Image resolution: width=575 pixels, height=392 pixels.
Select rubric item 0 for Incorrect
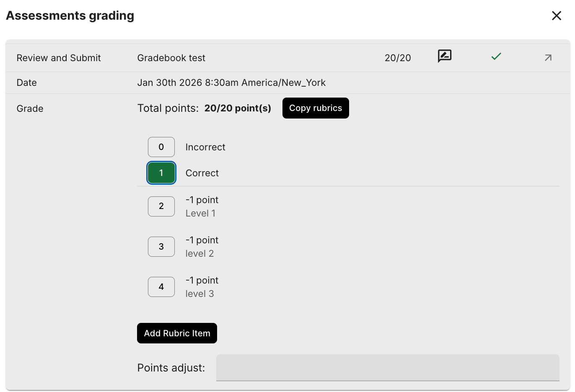click(161, 147)
